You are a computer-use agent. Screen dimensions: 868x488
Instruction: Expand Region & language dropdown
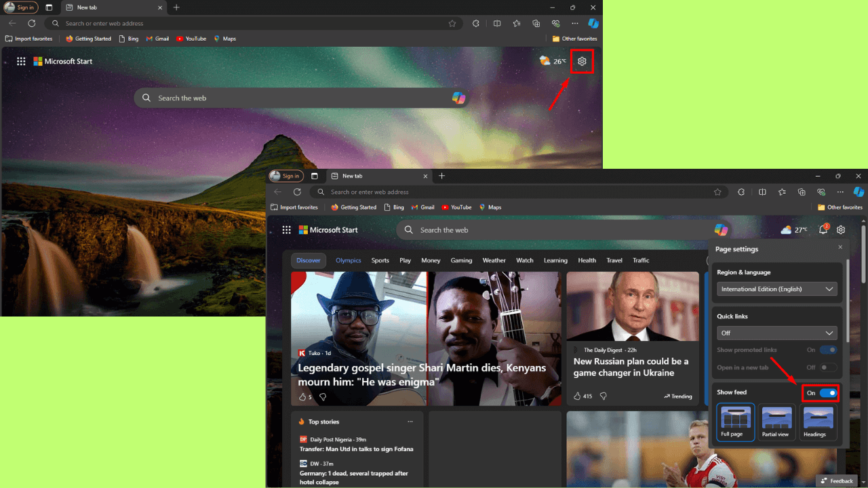pos(777,289)
